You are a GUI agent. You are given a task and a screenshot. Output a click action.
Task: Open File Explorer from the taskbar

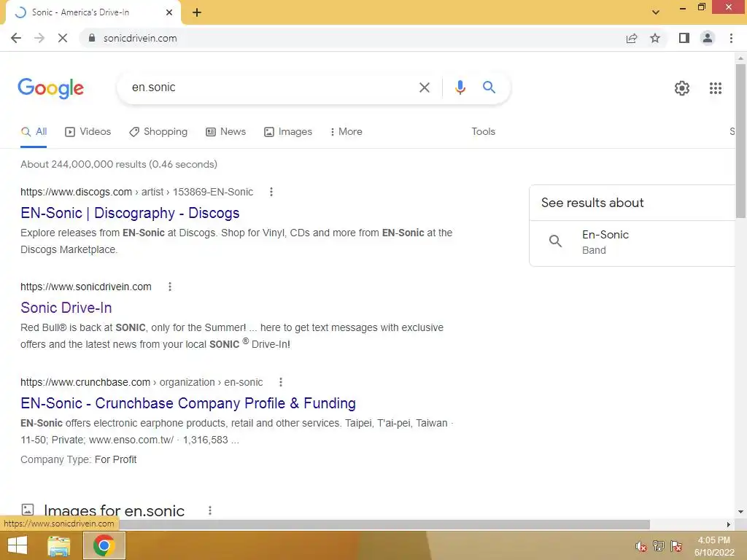click(x=58, y=545)
